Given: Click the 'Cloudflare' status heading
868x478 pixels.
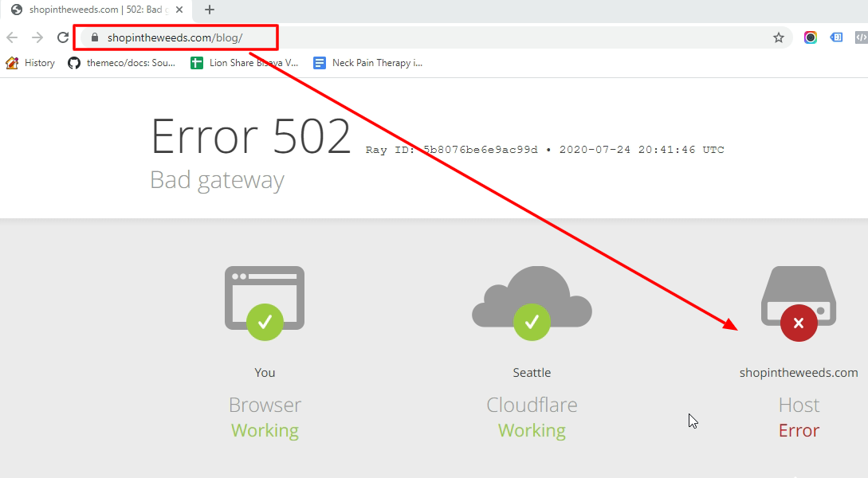Looking at the screenshot, I should [x=532, y=405].
